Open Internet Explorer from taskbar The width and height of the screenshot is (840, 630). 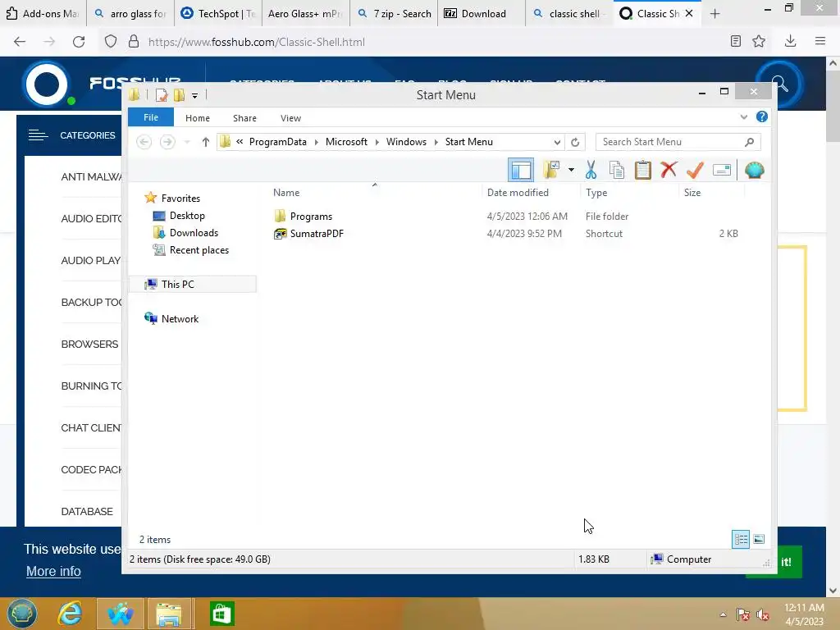point(71,614)
